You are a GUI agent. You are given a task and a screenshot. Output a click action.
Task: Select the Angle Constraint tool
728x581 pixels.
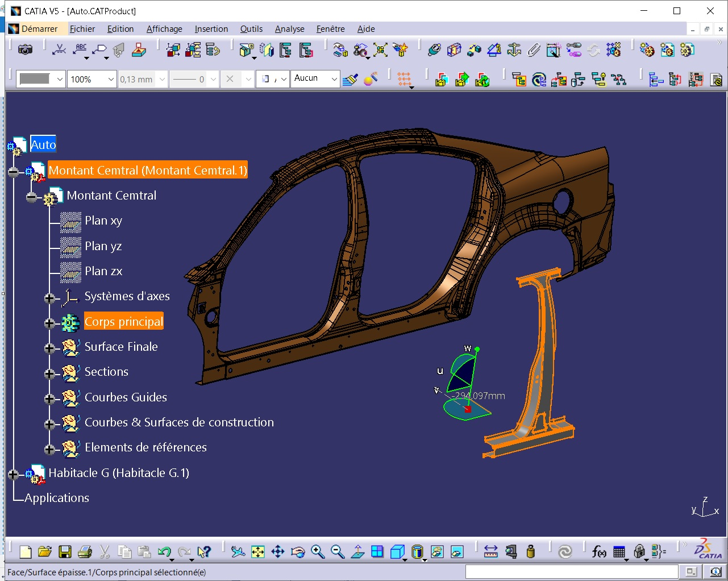494,50
